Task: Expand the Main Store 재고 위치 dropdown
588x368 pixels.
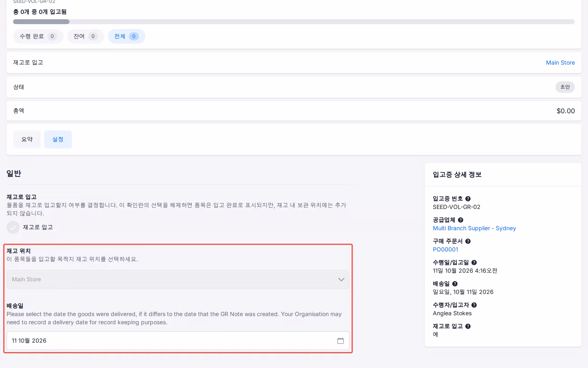Action: (178, 279)
